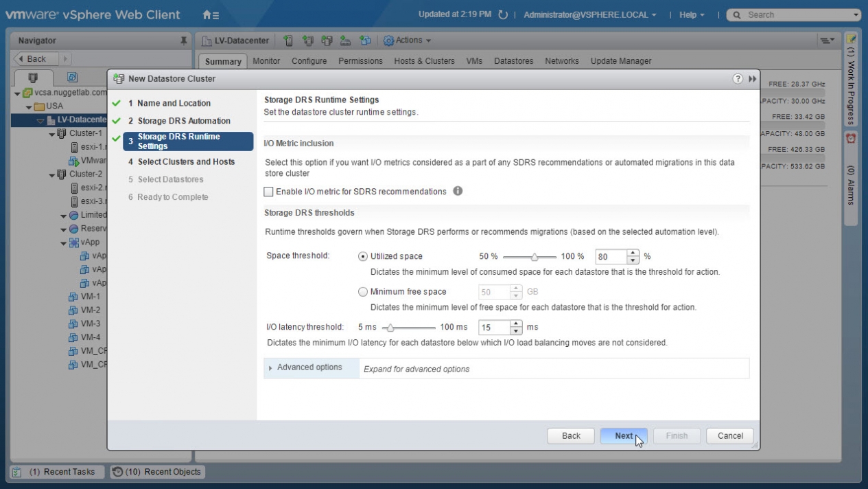Viewport: 868px width, 489px height.
Task: Click the alarms icon on the right sidebar
Action: [851, 139]
